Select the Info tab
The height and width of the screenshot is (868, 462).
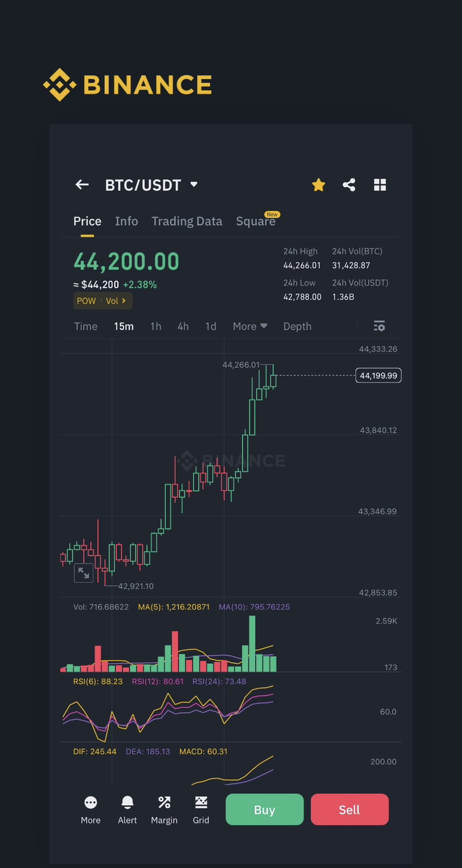[126, 221]
